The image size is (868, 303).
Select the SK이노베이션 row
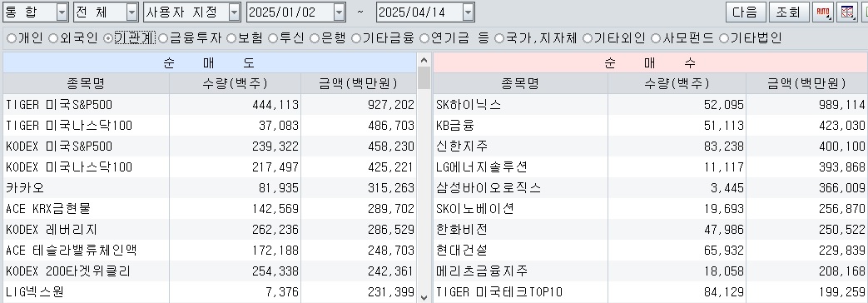651,209
